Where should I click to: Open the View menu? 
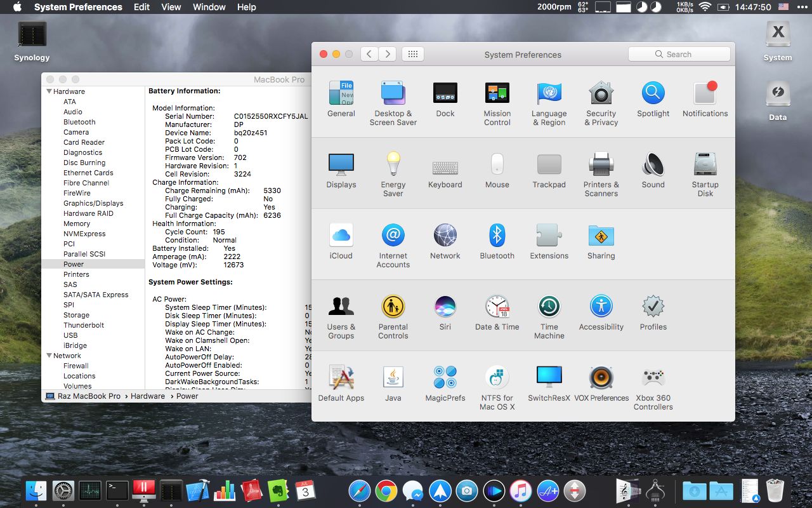tap(171, 7)
